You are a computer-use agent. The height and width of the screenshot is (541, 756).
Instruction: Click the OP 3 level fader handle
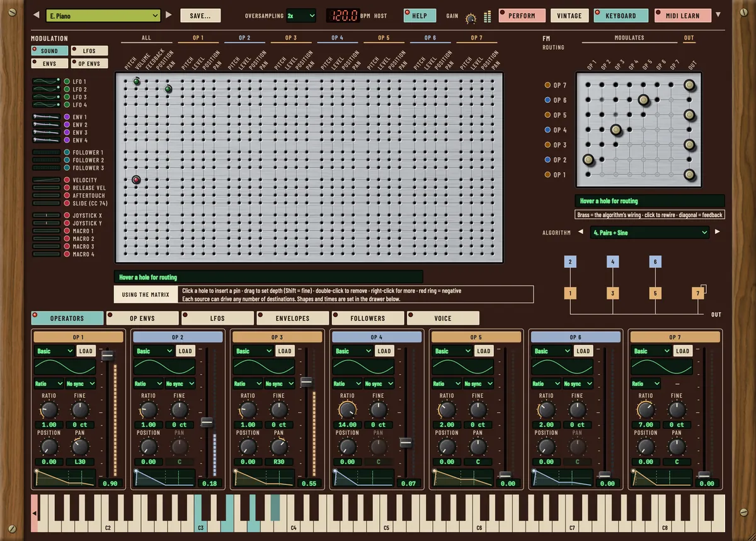point(307,382)
